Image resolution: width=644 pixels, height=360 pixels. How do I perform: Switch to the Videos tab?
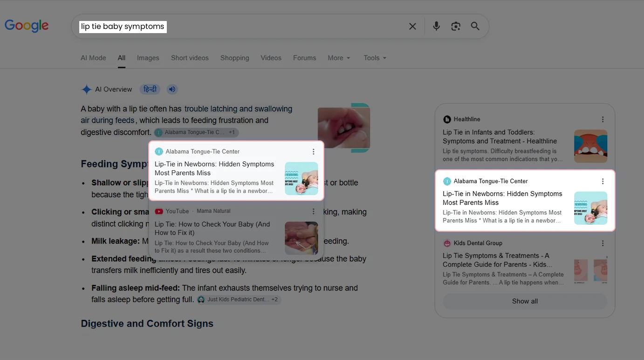(x=271, y=58)
